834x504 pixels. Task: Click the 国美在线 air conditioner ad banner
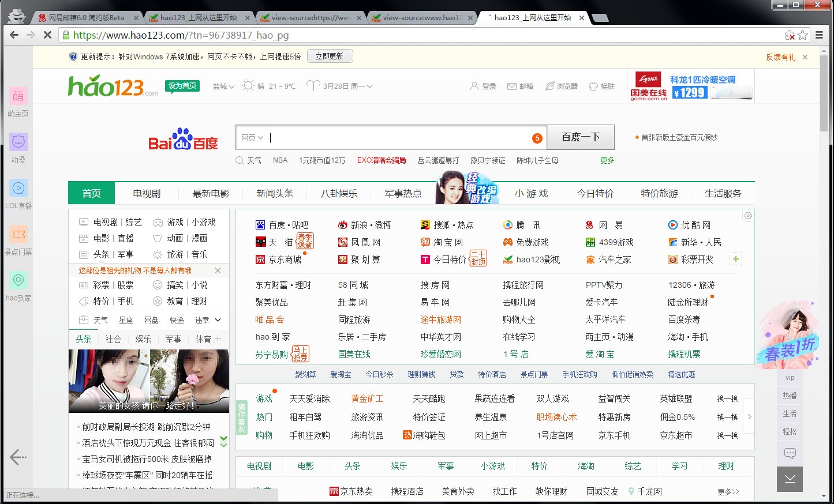(691, 86)
